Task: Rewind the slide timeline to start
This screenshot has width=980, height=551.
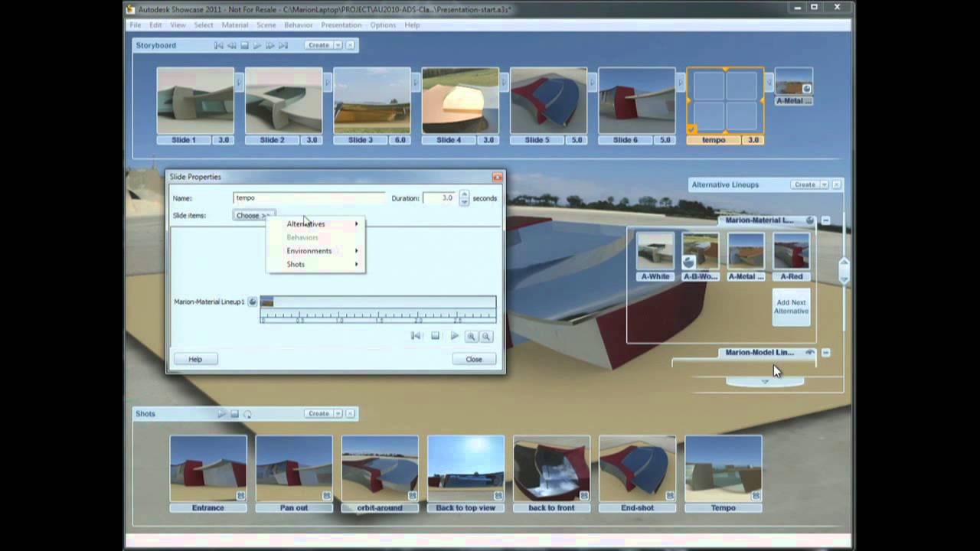Action: tap(416, 336)
